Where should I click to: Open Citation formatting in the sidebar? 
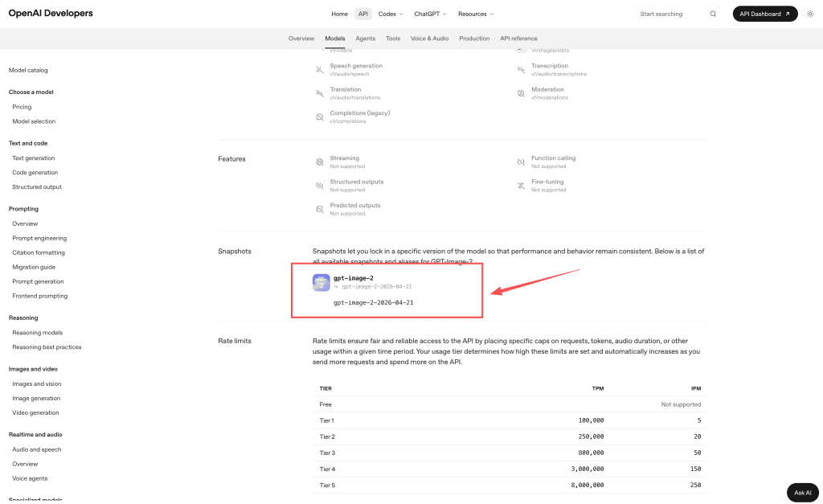39,252
